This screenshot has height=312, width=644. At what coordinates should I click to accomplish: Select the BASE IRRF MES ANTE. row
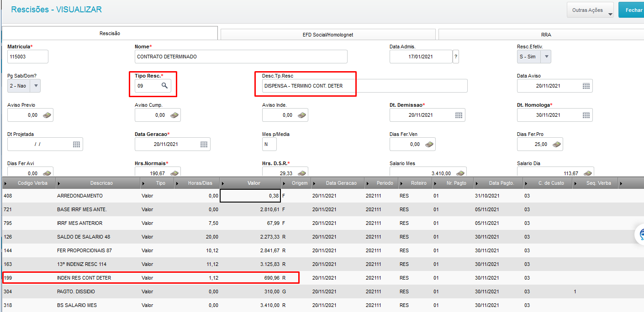click(x=322, y=209)
